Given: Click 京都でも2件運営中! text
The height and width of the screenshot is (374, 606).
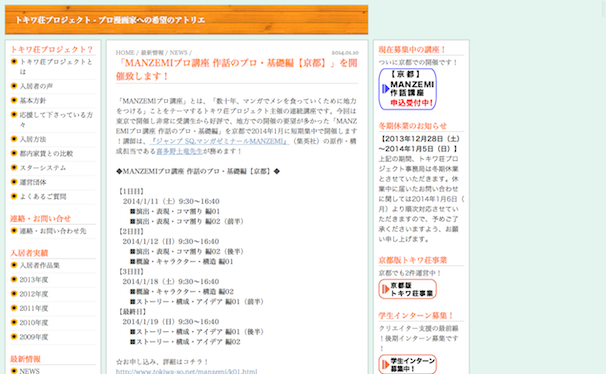Looking at the screenshot, I should 410,272.
